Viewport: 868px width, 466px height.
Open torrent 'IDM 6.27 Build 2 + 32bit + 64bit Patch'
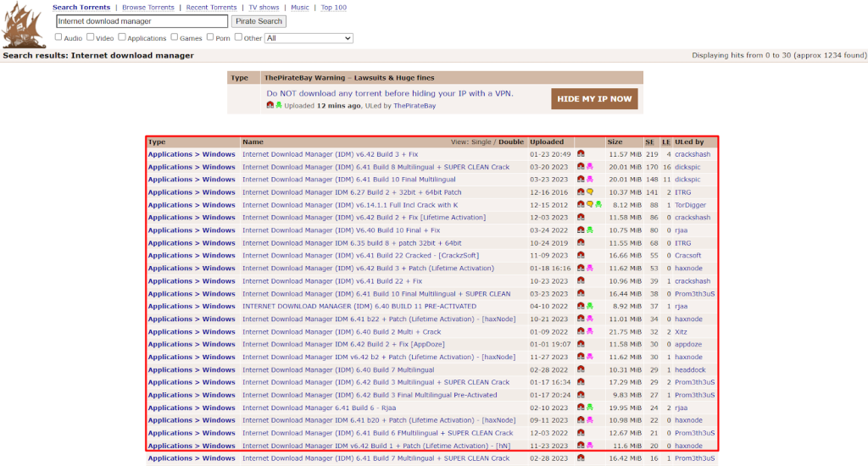click(352, 192)
